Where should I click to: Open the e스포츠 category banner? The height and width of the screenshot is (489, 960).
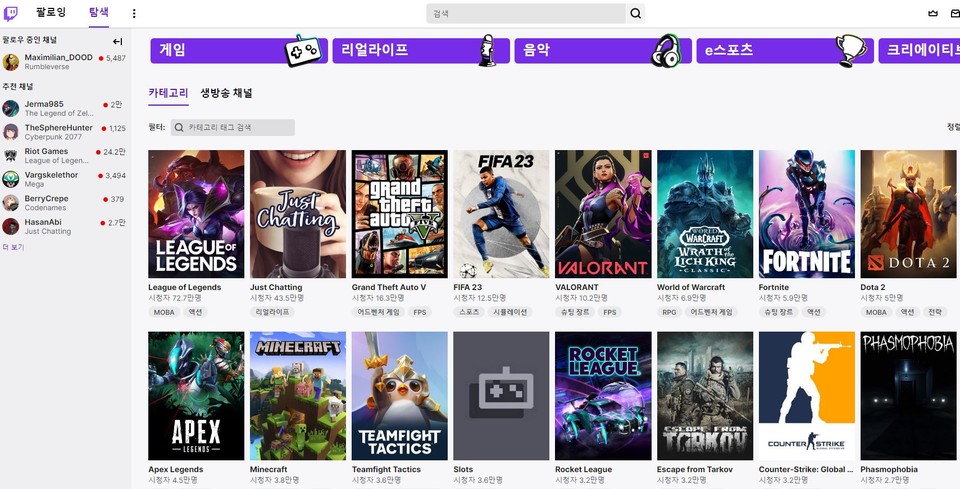785,51
